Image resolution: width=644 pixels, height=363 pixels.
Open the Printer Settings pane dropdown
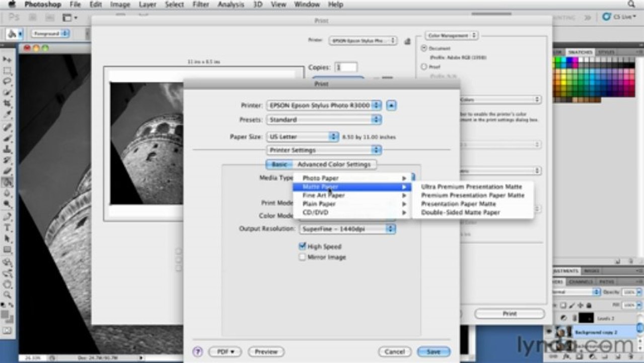324,150
